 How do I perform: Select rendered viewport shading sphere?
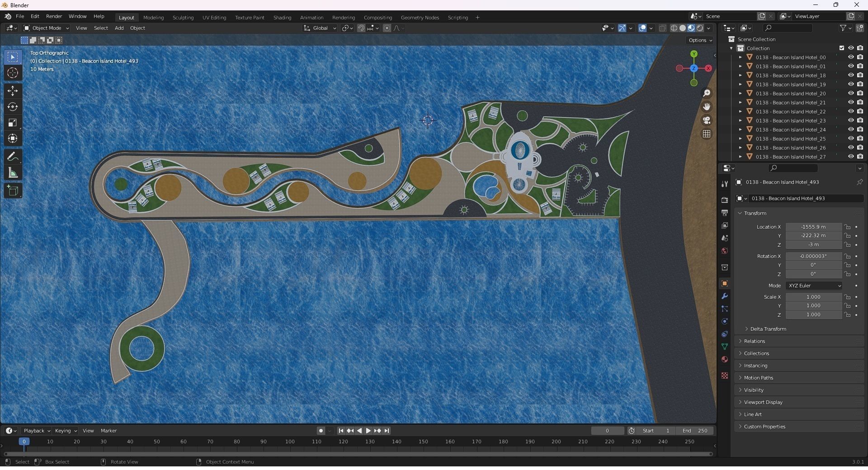(700, 28)
